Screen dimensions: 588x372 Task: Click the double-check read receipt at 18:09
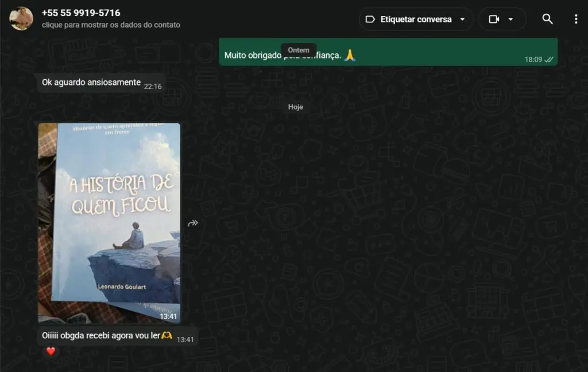click(x=549, y=60)
